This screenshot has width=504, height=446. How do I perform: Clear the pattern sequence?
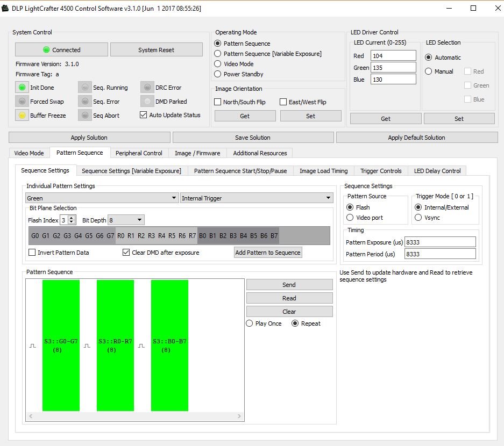point(289,312)
